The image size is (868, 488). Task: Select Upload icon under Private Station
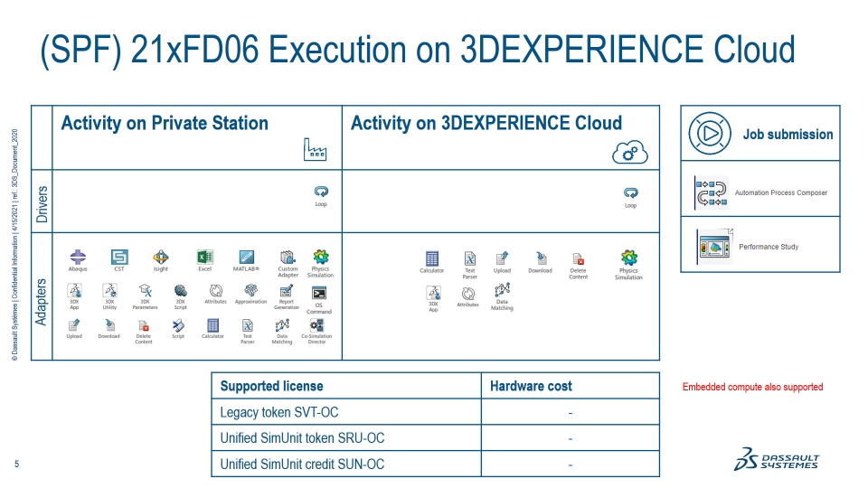74,325
